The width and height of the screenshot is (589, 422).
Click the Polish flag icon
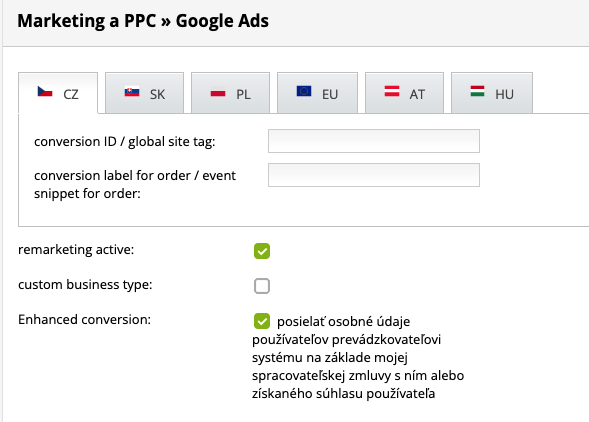[x=218, y=91]
